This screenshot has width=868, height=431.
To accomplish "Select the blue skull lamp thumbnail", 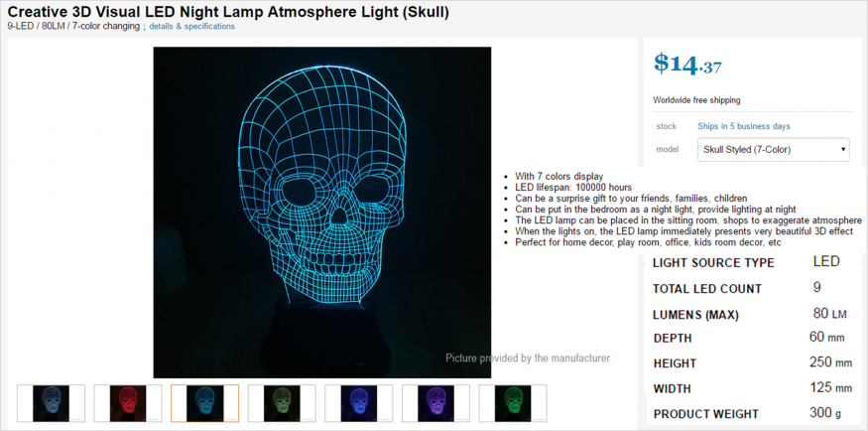I will [359, 403].
